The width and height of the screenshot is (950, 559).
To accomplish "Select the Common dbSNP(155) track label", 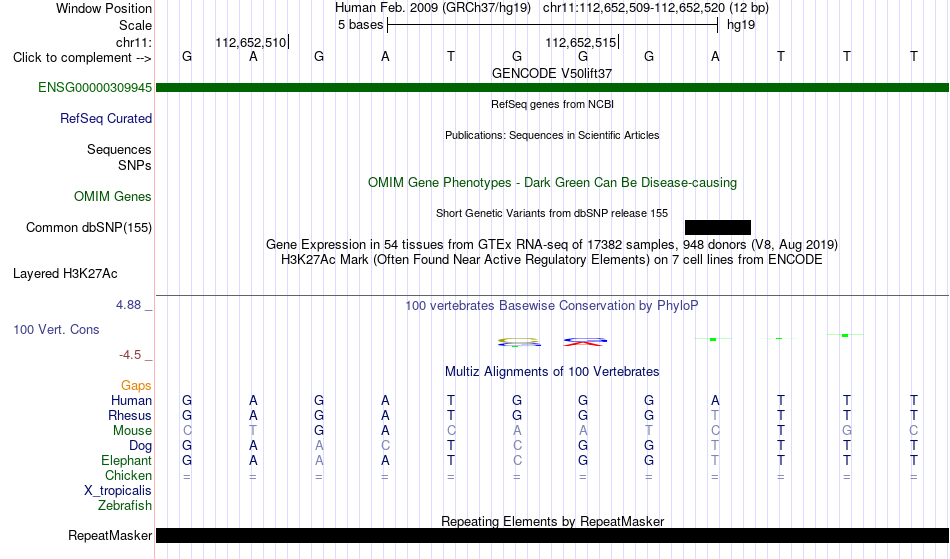I will point(89,228).
